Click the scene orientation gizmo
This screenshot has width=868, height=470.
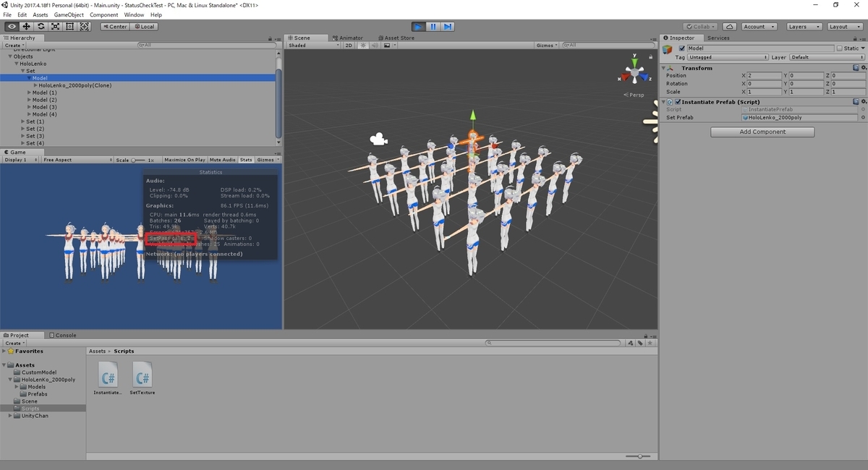coord(634,72)
